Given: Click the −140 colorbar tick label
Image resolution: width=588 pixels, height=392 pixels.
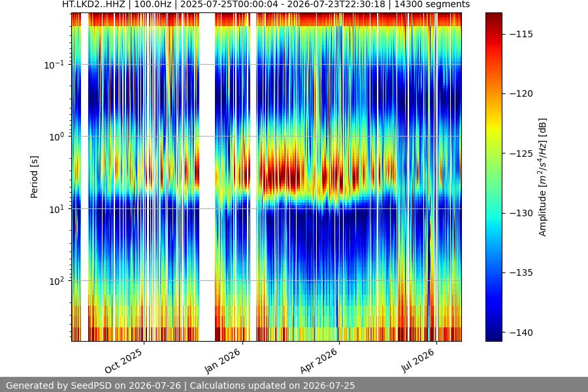Looking at the screenshot, I should pos(521,333).
